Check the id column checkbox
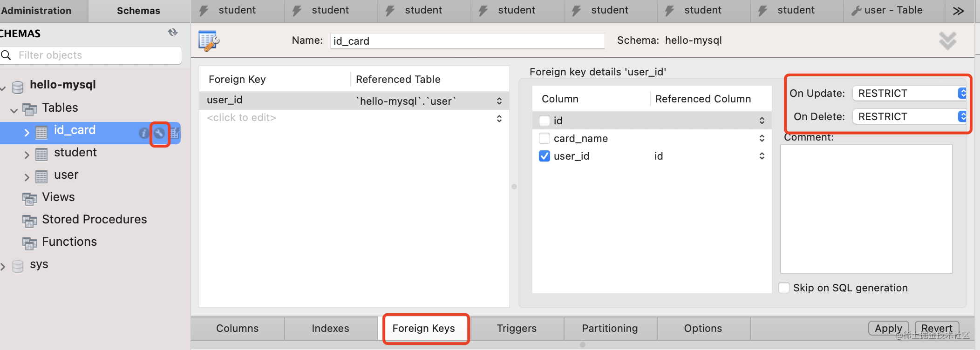Screen dimensions: 980x350 (544, 121)
